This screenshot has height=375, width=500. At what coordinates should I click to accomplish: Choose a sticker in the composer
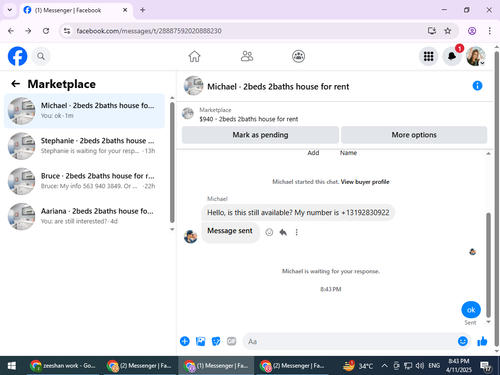pos(216,341)
